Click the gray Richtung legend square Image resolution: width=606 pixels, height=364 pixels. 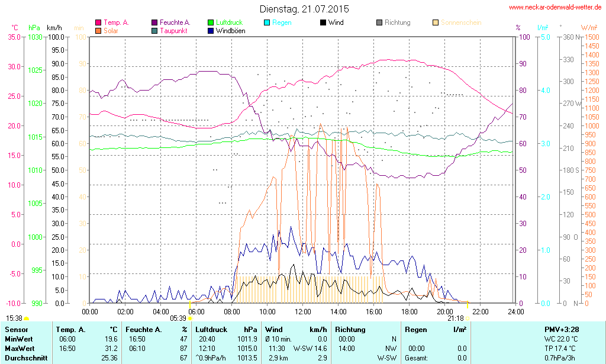[379, 22]
